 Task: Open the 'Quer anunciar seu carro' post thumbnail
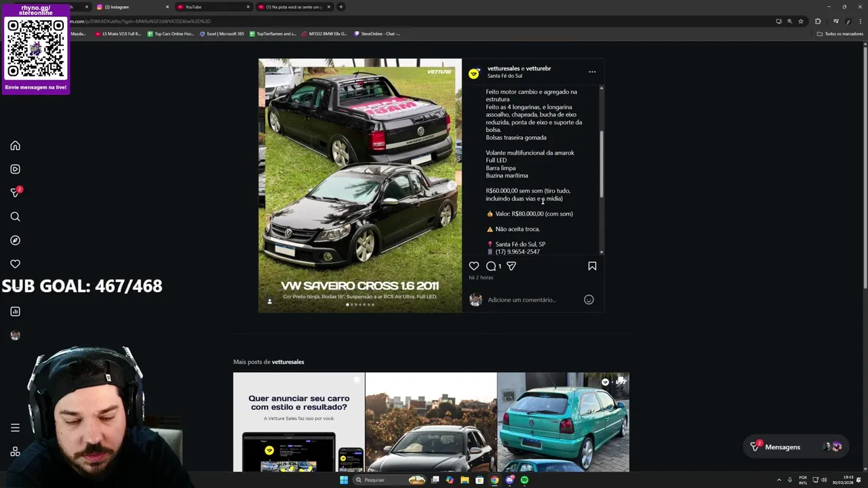[x=298, y=422]
